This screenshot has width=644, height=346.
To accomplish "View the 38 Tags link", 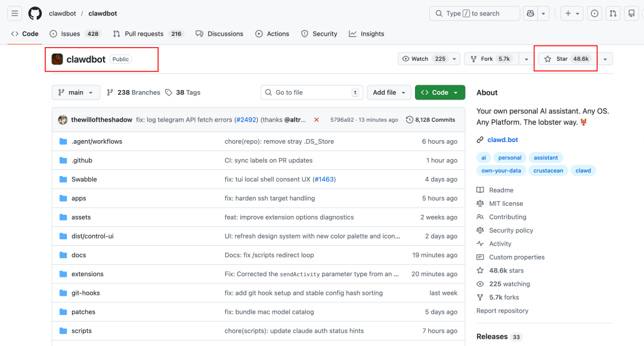I will [x=183, y=92].
